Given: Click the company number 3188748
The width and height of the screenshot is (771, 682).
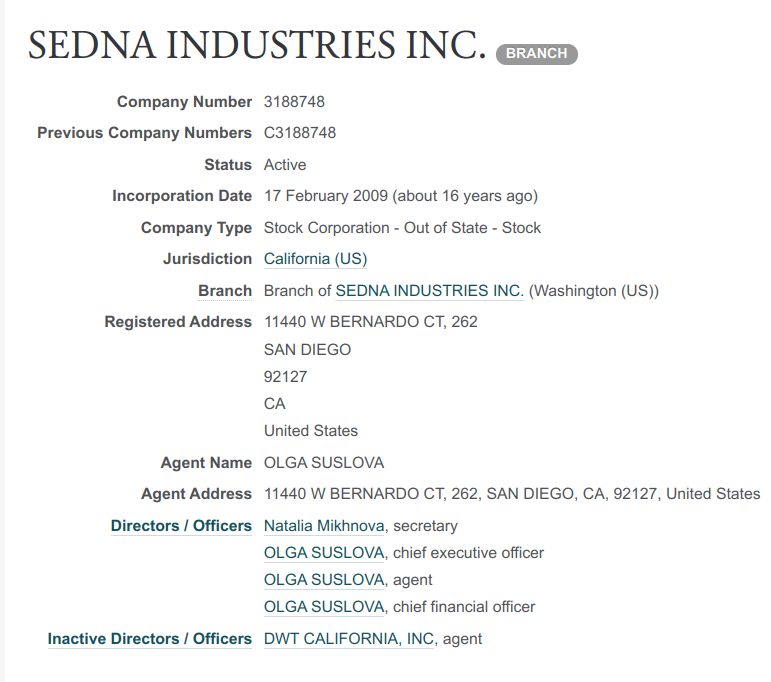Looking at the screenshot, I should 294,102.
